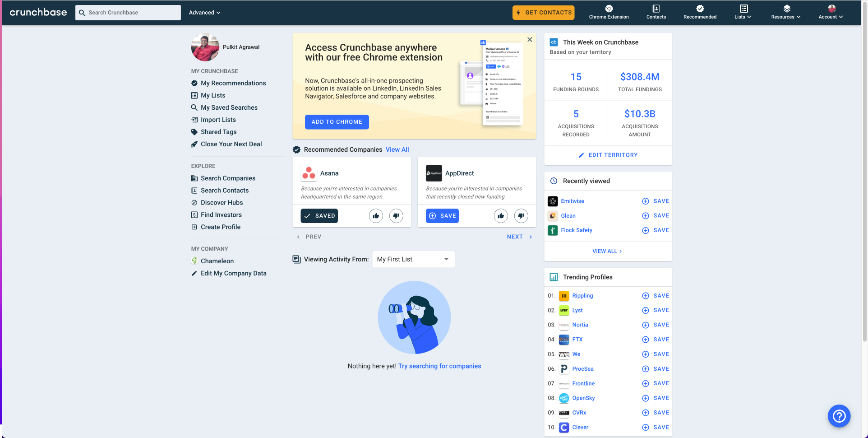The image size is (868, 438).
Task: Open the Lists dropdown menu
Action: 743,12
